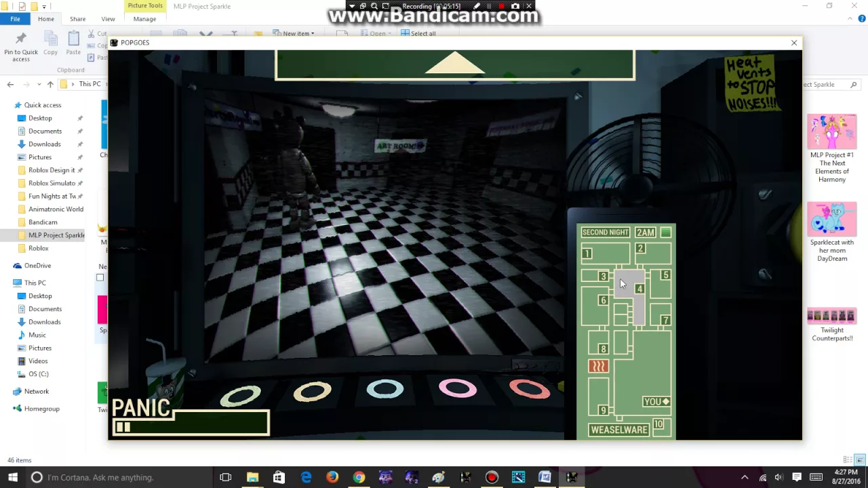Click the green indicator beside 2AM

666,232
